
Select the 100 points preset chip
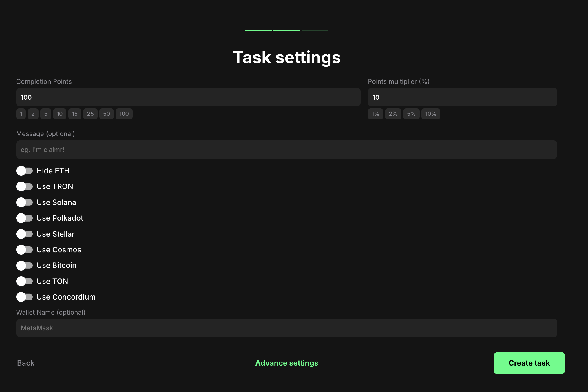(124, 114)
